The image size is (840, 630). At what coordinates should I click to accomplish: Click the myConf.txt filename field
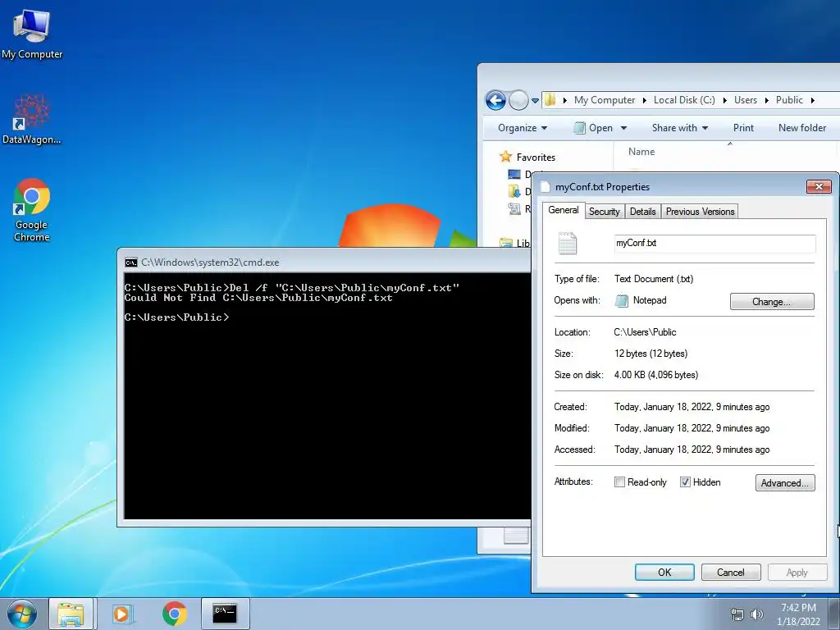pos(714,243)
